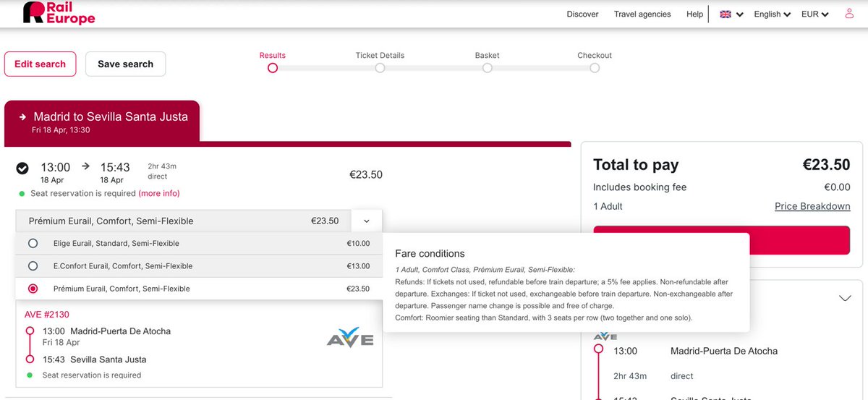
Task: Open the Discover menu
Action: [582, 14]
